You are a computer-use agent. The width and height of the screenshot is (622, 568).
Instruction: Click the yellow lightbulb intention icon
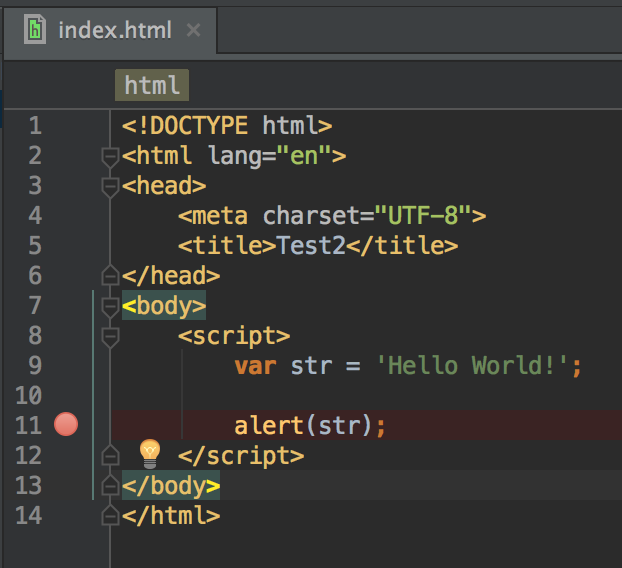(x=149, y=454)
